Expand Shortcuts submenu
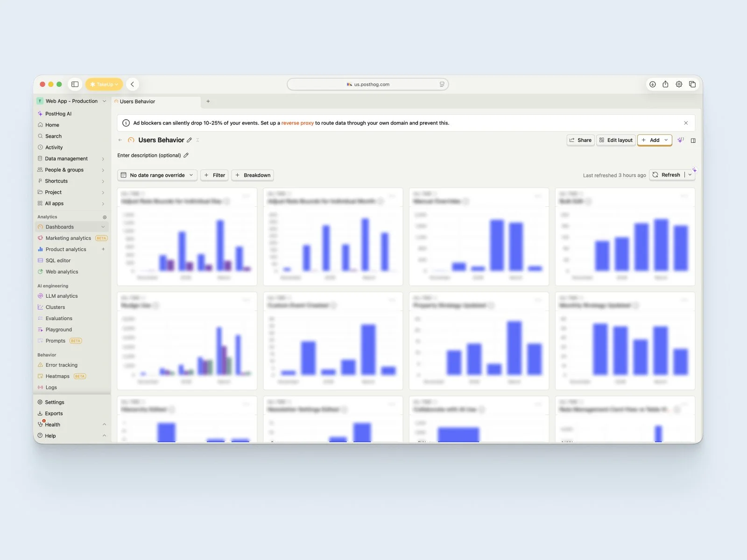747x560 pixels. tap(103, 181)
